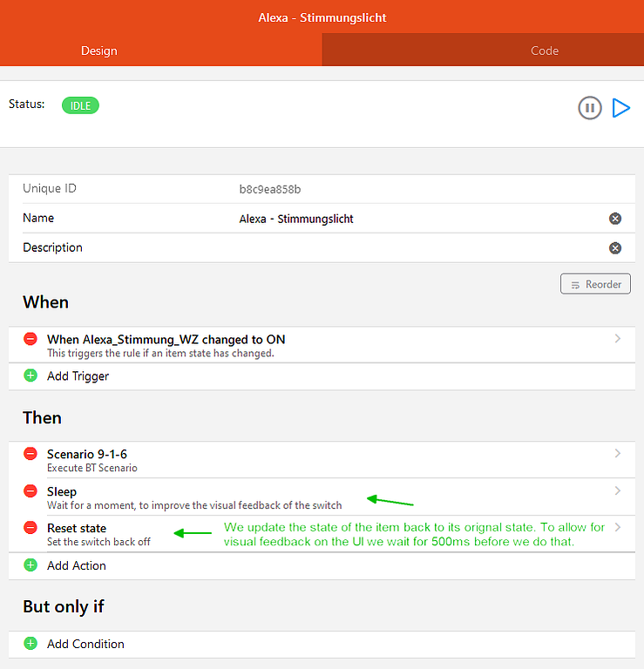Open Sleep action details via its chevron
This screenshot has height=669, width=644.
point(618,490)
